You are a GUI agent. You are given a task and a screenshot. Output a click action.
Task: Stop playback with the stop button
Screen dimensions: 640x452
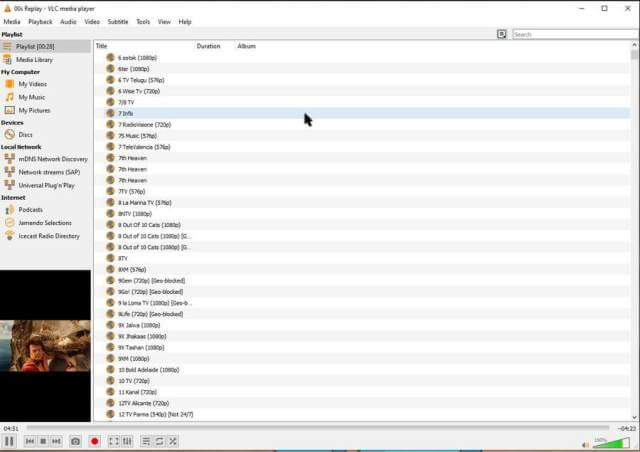[43, 441]
